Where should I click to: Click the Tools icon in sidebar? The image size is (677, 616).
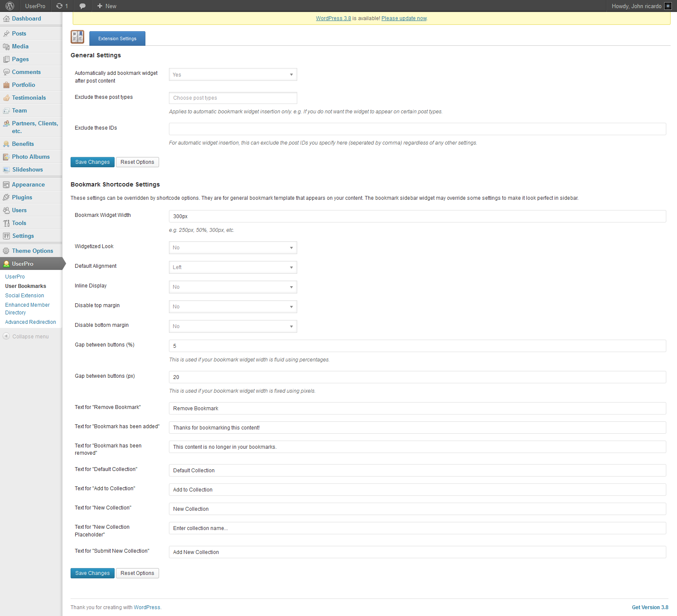point(6,223)
